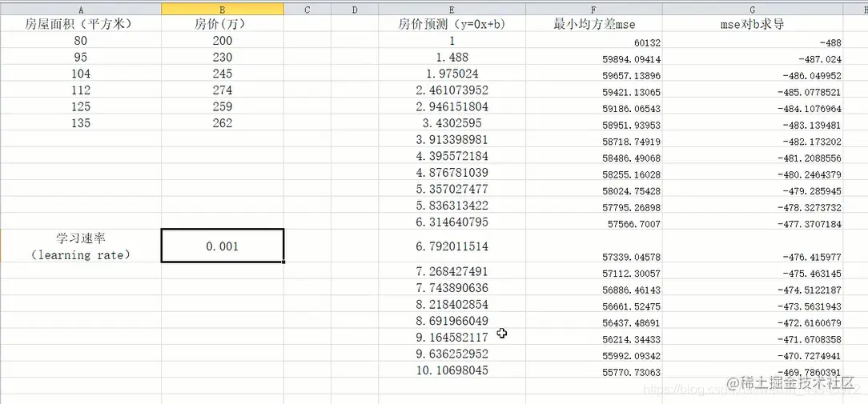Click the learning rate cell 0.001
Image resolution: width=868 pixels, height=404 pixels.
[223, 246]
